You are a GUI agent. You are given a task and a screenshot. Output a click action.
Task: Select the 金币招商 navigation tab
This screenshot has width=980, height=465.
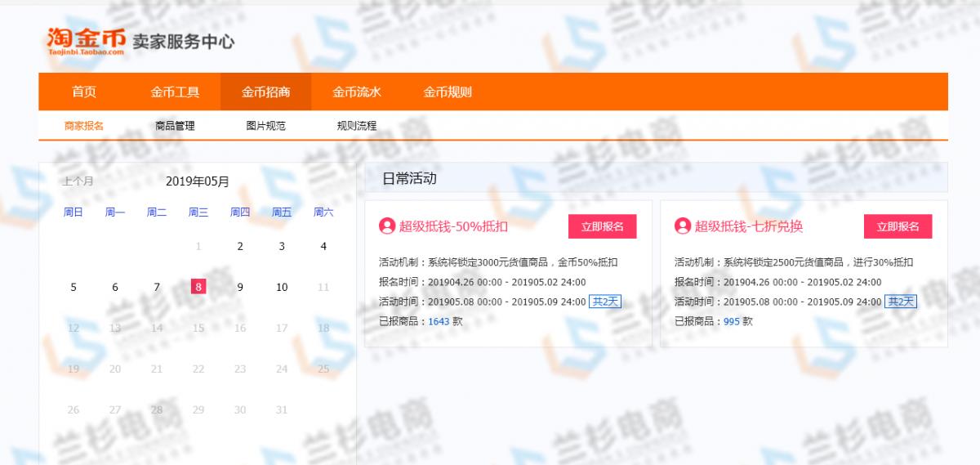[265, 92]
